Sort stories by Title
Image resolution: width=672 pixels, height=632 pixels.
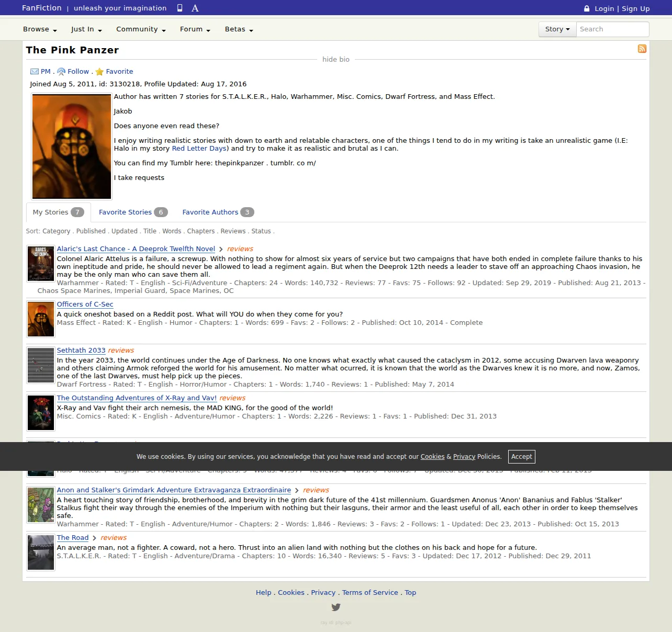click(150, 231)
